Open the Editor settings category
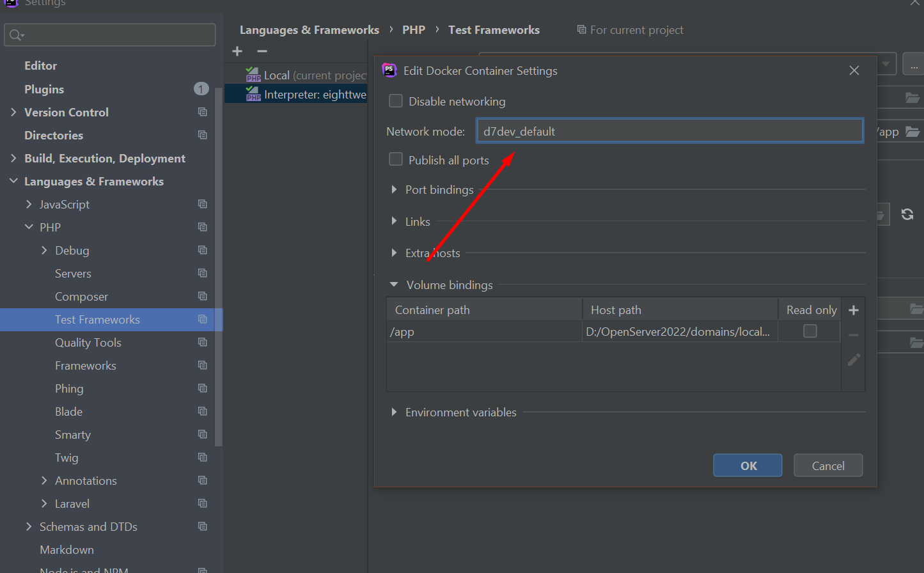This screenshot has width=924, height=573. coord(40,66)
